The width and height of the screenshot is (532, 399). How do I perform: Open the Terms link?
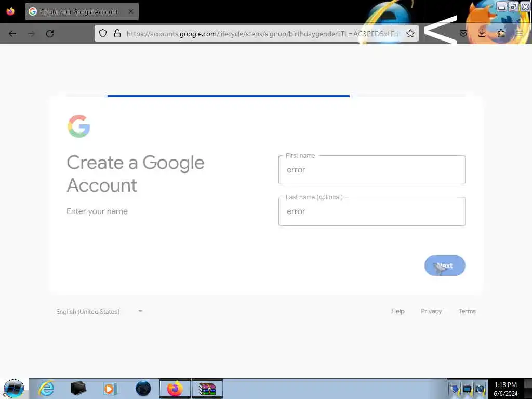(x=467, y=311)
